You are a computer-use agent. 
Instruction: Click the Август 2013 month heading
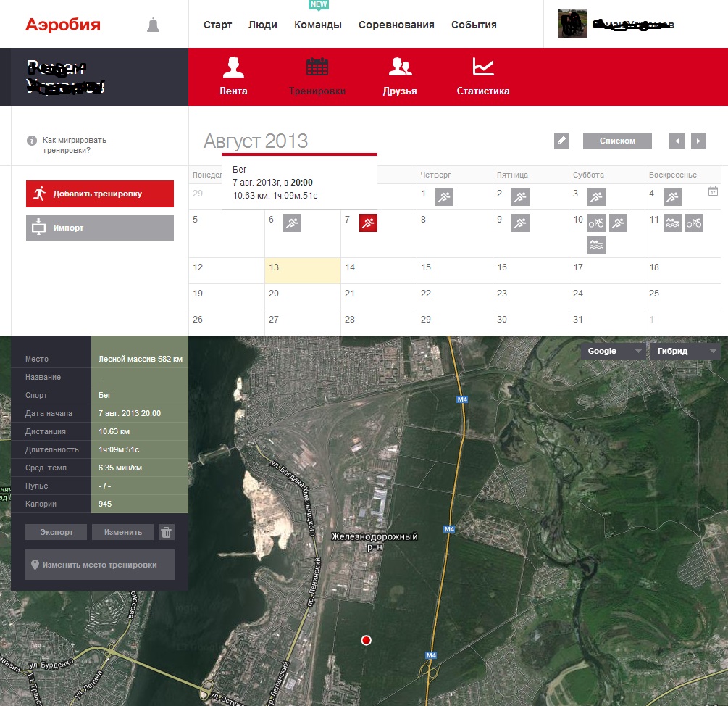tap(256, 141)
